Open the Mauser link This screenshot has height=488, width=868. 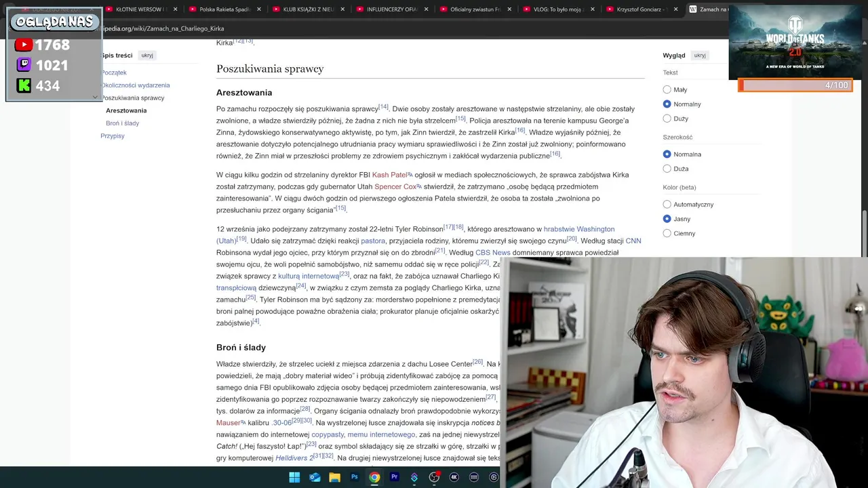(x=229, y=422)
